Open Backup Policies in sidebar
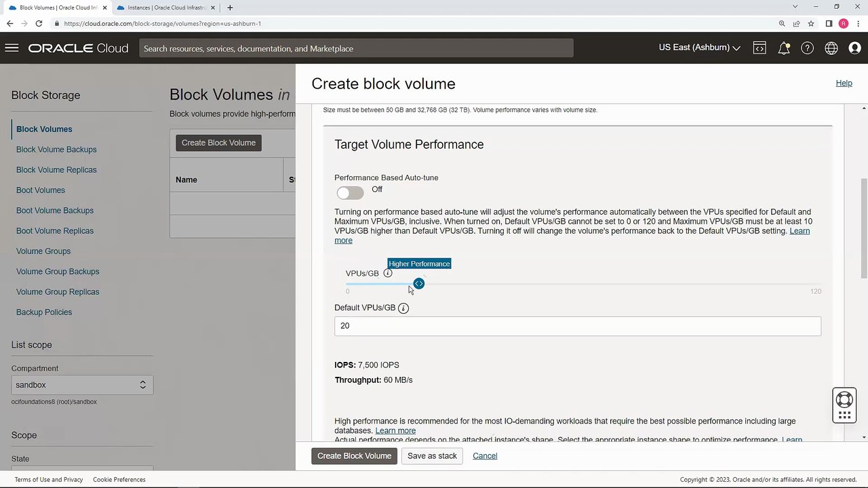Image resolution: width=868 pixels, height=488 pixels. tap(44, 312)
